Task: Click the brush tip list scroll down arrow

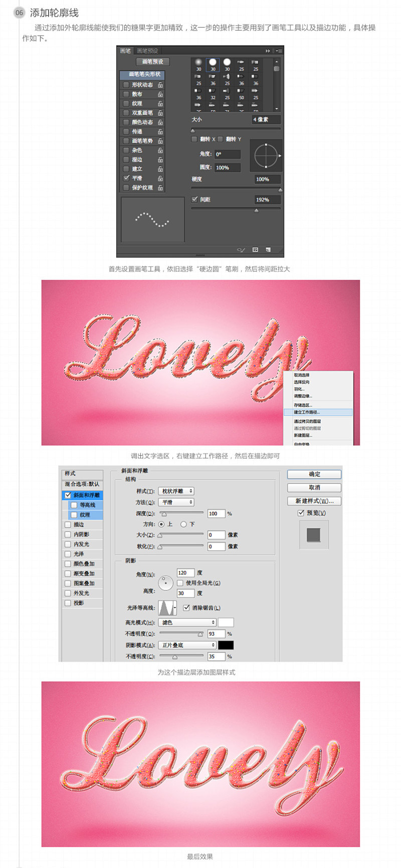Action: click(276, 109)
